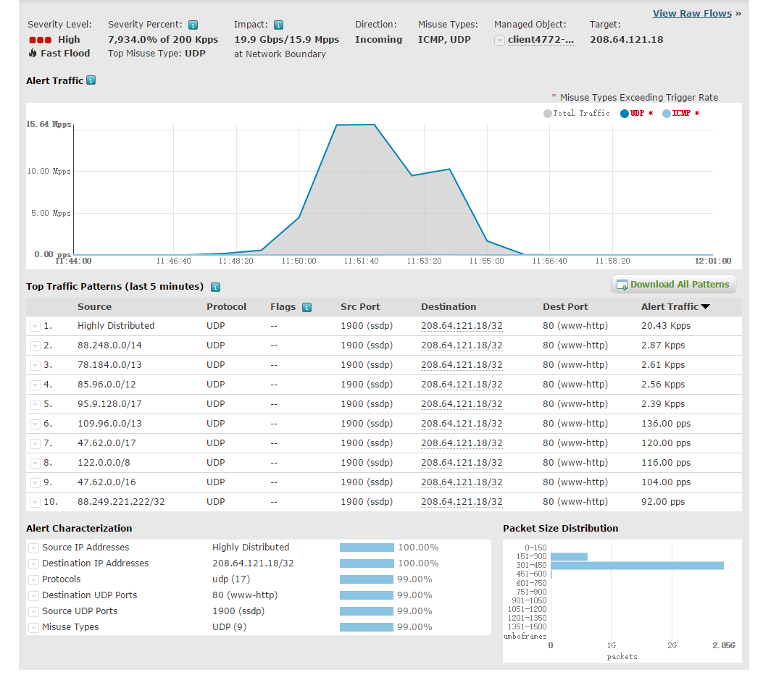784x675 pixels.
Task: Toggle Total Traffic series in chart legend
Action: click(x=577, y=114)
